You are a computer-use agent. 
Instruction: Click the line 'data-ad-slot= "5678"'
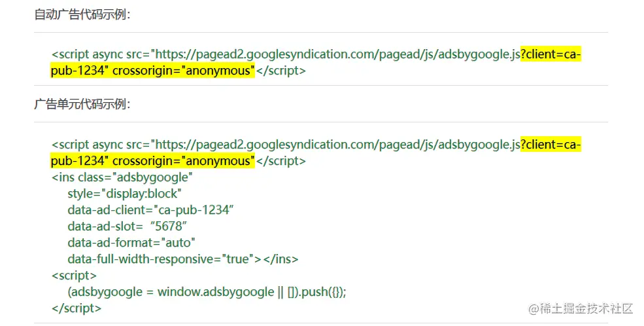point(127,226)
